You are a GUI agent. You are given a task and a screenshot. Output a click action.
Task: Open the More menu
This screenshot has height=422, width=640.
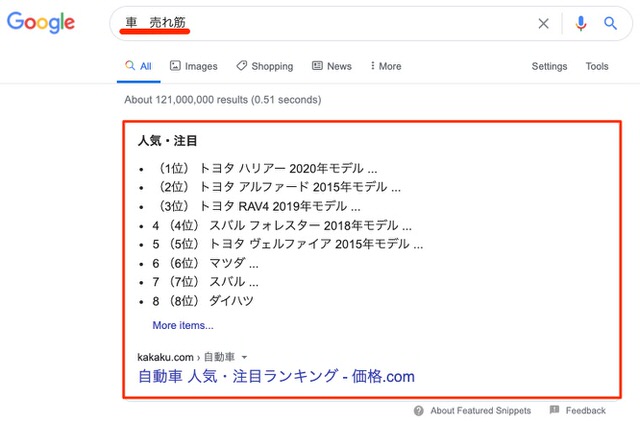[x=386, y=66]
